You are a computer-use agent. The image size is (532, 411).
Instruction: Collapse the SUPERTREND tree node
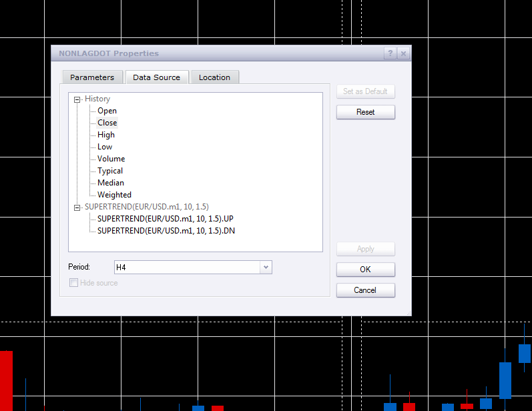77,208
